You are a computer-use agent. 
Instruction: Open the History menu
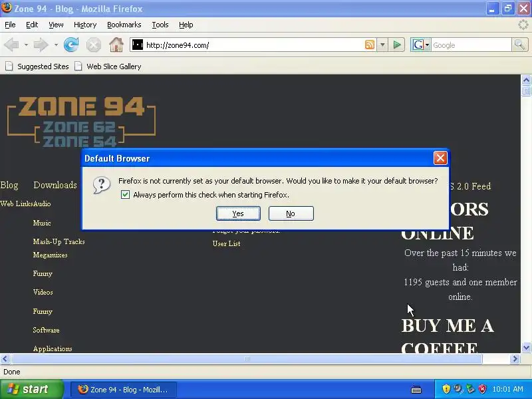(x=85, y=25)
